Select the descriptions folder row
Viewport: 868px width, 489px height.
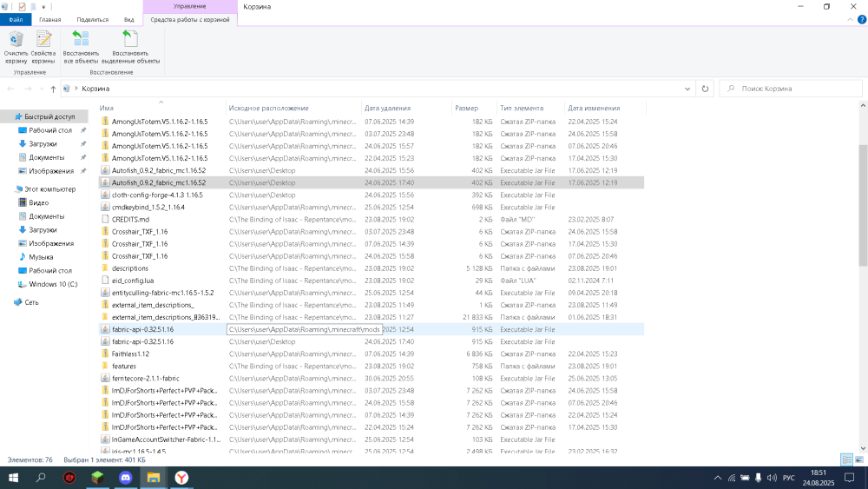coord(371,268)
